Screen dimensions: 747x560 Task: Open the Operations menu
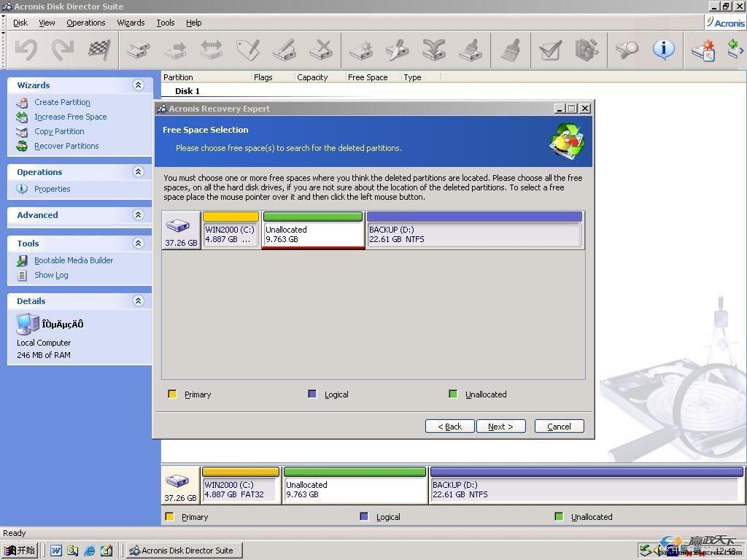[x=86, y=23]
